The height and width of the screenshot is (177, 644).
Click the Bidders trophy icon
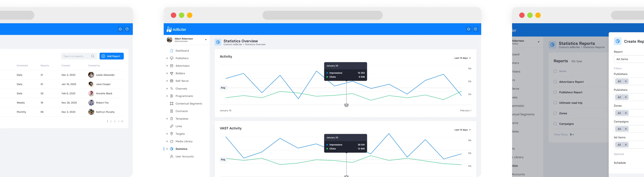pos(172,73)
